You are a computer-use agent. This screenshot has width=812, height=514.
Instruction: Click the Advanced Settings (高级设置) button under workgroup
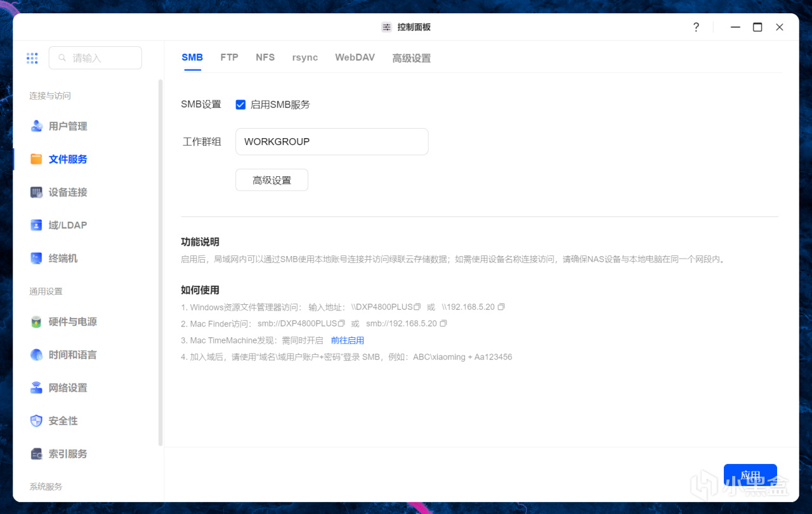(x=272, y=180)
